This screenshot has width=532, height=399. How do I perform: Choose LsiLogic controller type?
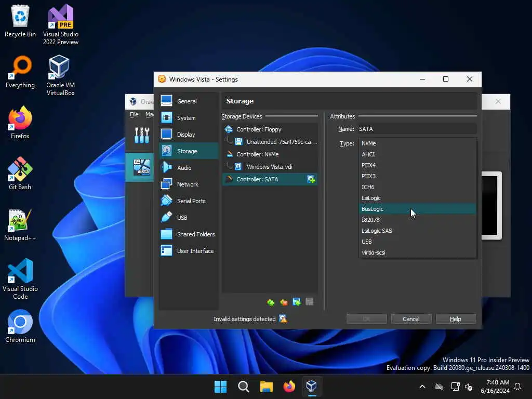click(x=417, y=198)
